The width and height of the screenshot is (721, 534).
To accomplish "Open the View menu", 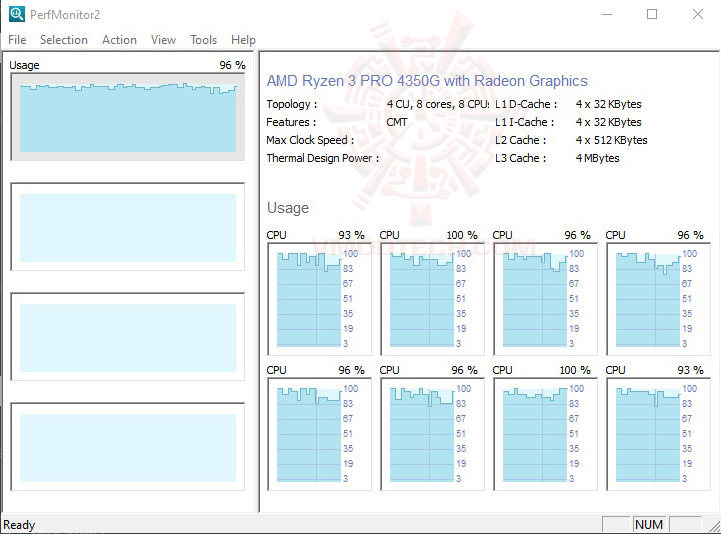I will tap(163, 40).
